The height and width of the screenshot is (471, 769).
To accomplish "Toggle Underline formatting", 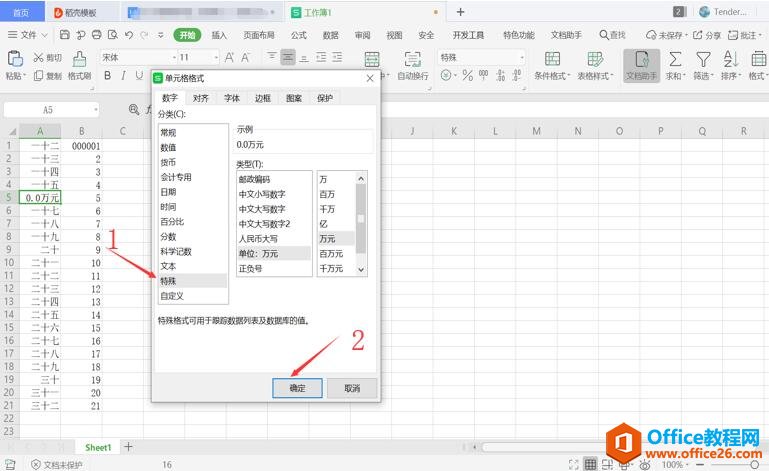I will (x=139, y=76).
